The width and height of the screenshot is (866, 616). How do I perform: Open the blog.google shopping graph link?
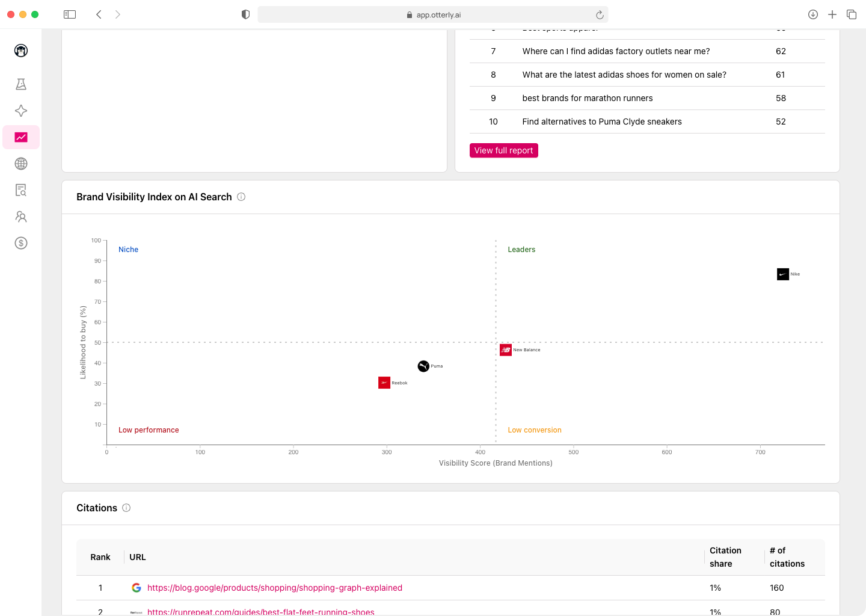275,588
